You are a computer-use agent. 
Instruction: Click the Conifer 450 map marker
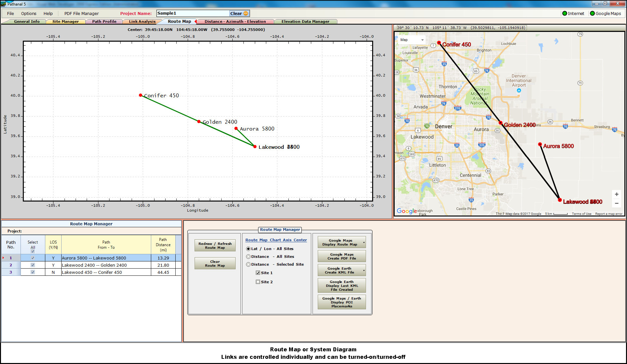(439, 43)
